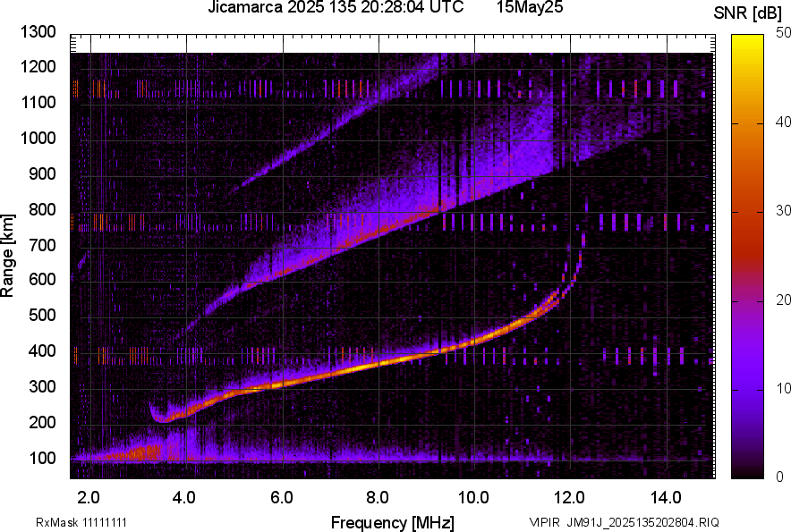Click the yellow top of the SNR colorbar
The height and width of the screenshot is (532, 791).
tap(747, 39)
